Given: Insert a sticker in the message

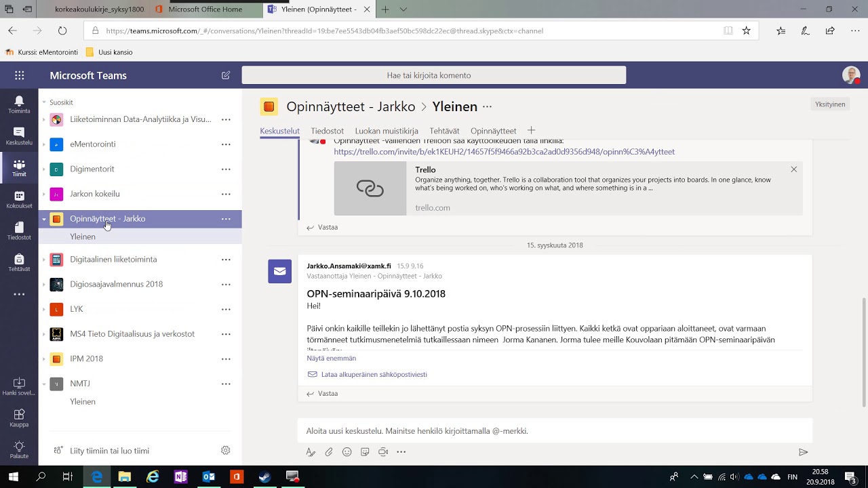Looking at the screenshot, I should point(365,452).
